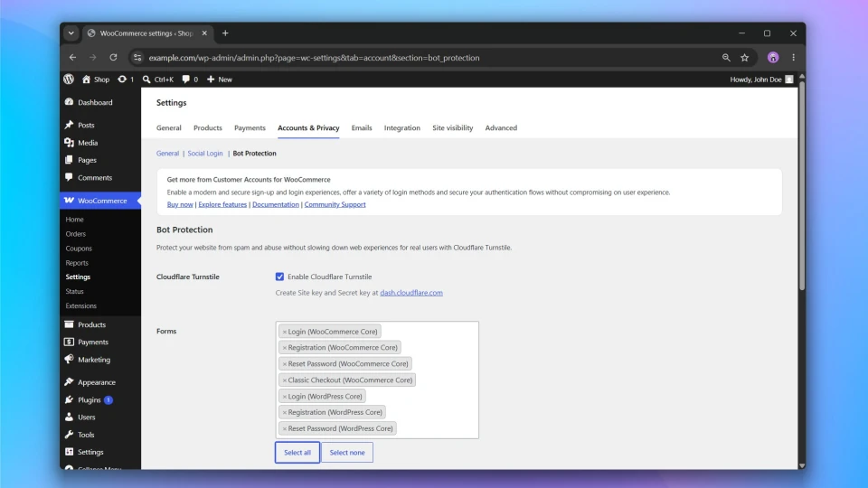Click the Select all button

[297, 453]
